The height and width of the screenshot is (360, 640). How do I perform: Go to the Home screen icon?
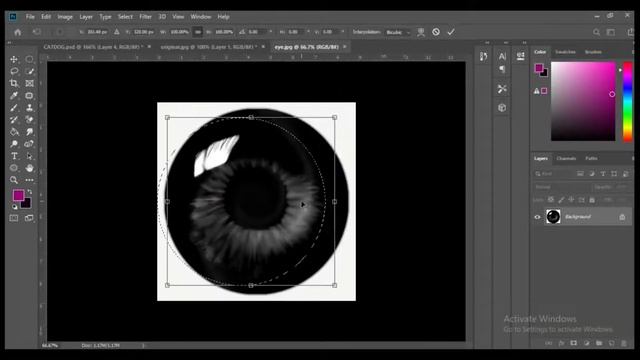(x=18, y=32)
